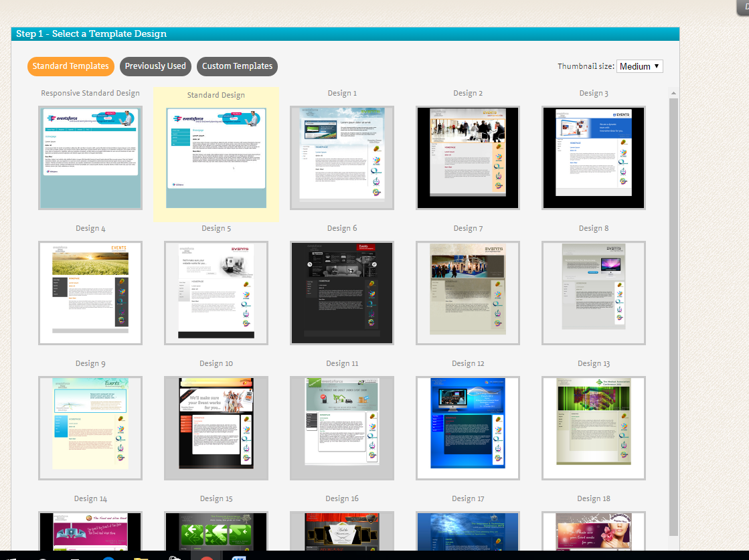Pick the Design 11 template thumbnail
749x560 pixels.
[342, 428]
